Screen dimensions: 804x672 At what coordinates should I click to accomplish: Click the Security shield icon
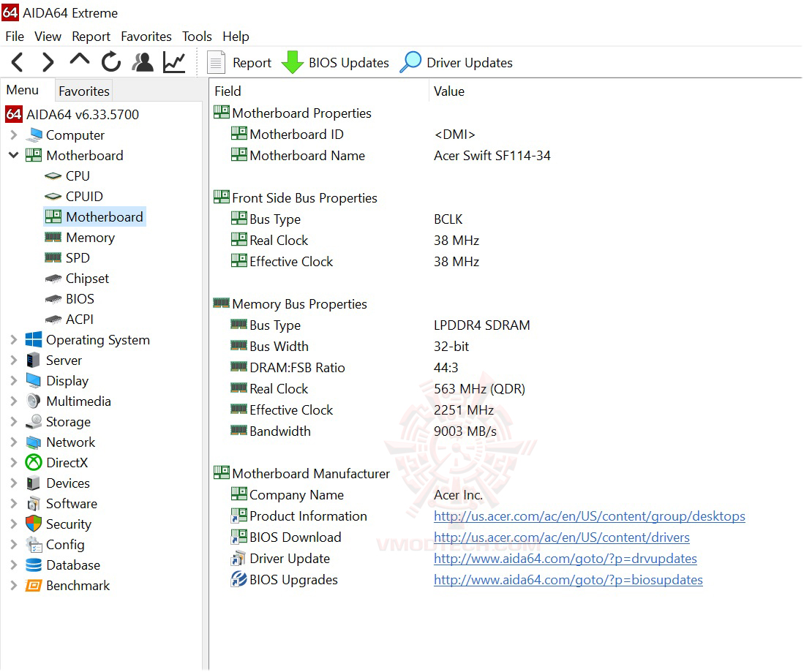pos(34,524)
